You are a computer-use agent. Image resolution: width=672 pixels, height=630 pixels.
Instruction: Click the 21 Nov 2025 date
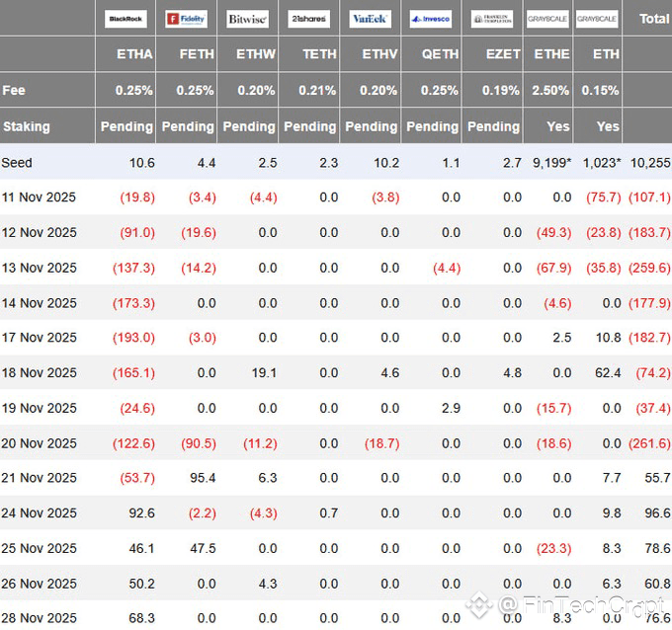pos(39,478)
